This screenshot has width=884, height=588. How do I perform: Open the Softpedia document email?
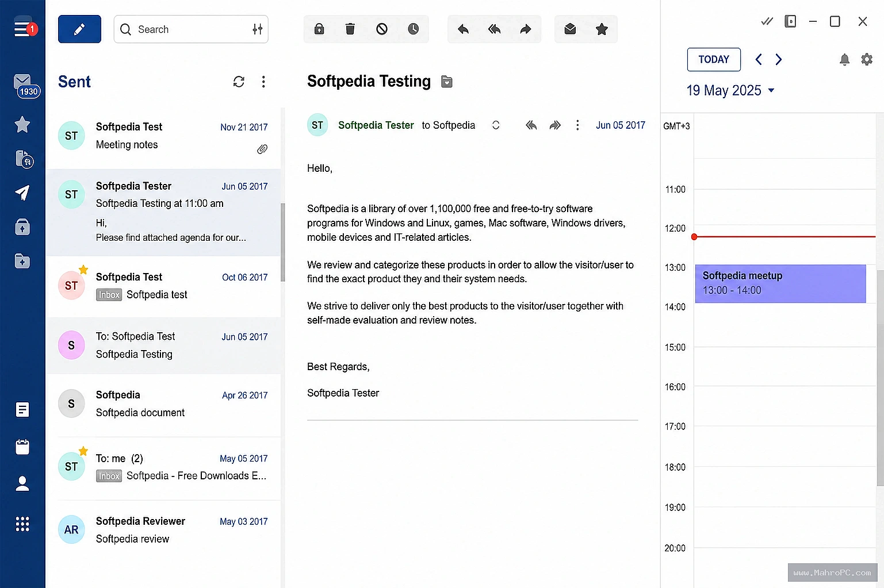(x=163, y=404)
